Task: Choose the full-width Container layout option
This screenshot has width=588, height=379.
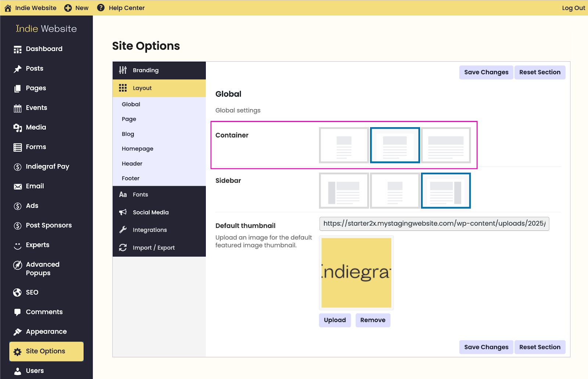Action: [x=446, y=145]
